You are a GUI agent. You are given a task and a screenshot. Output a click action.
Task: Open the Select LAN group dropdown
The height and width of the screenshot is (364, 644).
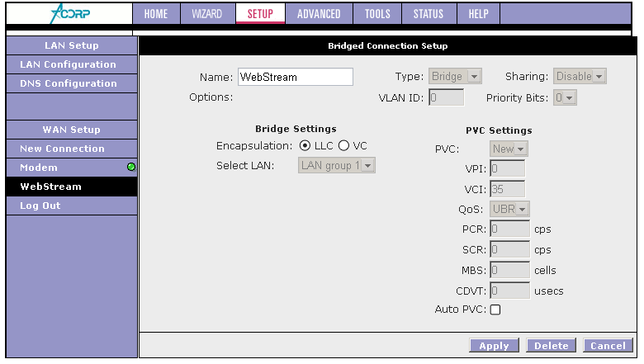[x=337, y=166]
